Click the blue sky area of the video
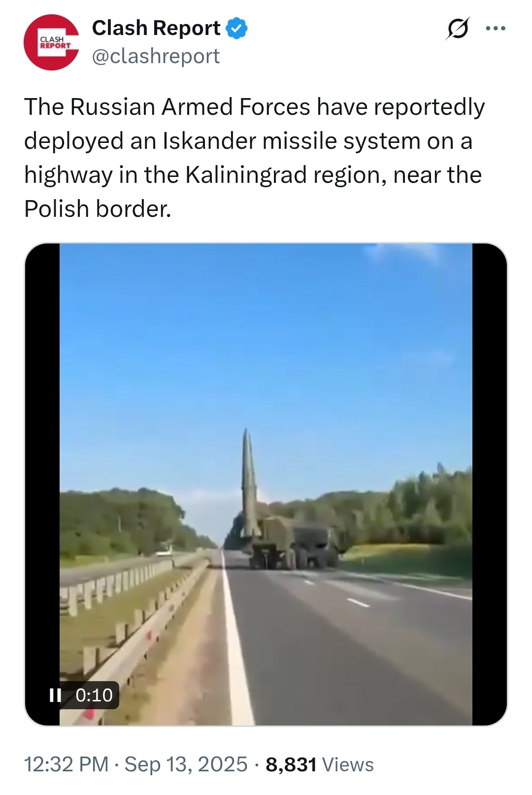Screen dimensions: 532x795 tap(266, 345)
